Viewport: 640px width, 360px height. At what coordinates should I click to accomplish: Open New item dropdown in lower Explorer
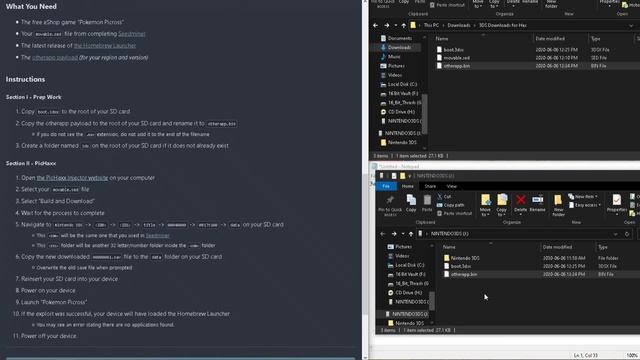tap(583, 197)
